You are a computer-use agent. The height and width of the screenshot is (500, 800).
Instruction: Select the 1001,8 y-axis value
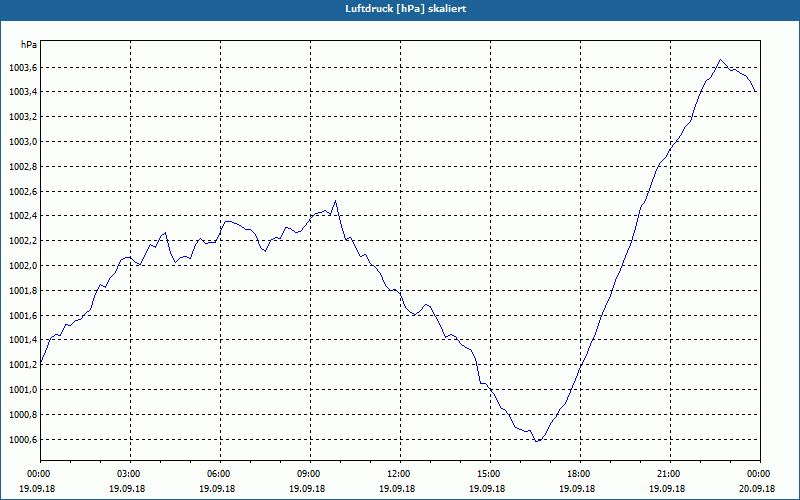(x=23, y=291)
